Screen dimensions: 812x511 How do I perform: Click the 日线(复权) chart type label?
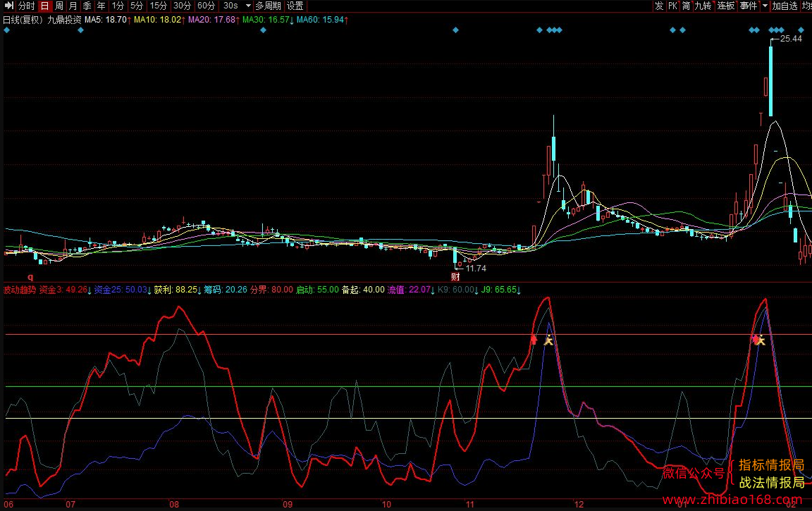pos(23,20)
